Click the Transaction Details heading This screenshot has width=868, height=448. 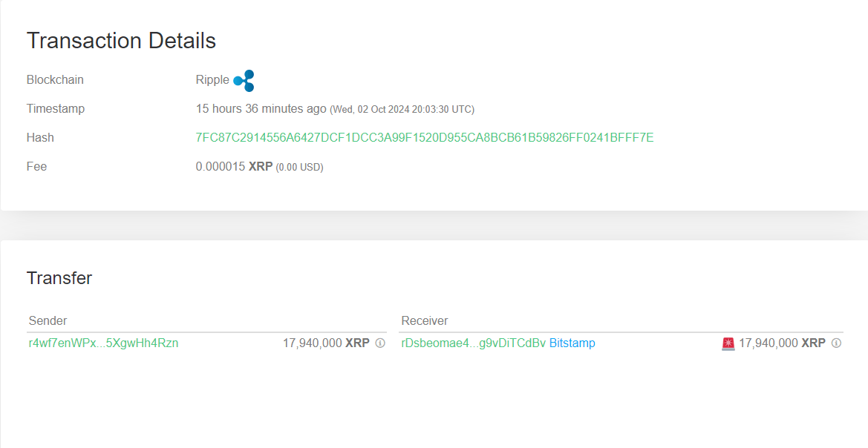pyautogui.click(x=121, y=41)
